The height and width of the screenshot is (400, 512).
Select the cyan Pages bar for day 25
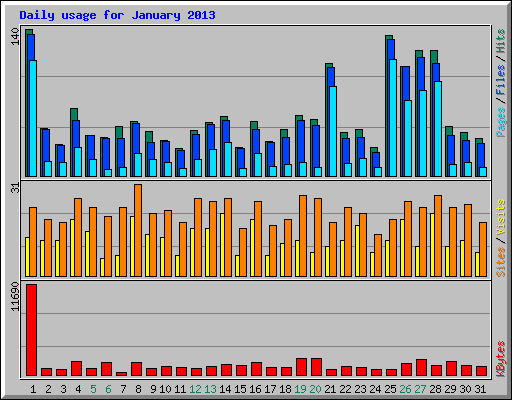393,118
